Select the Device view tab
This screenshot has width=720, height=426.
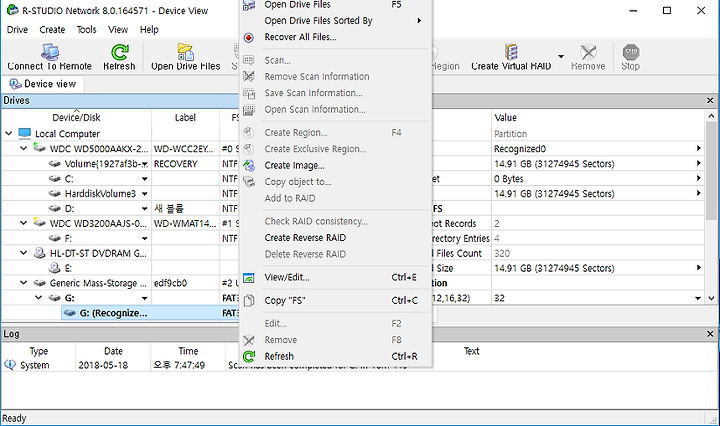click(x=43, y=84)
